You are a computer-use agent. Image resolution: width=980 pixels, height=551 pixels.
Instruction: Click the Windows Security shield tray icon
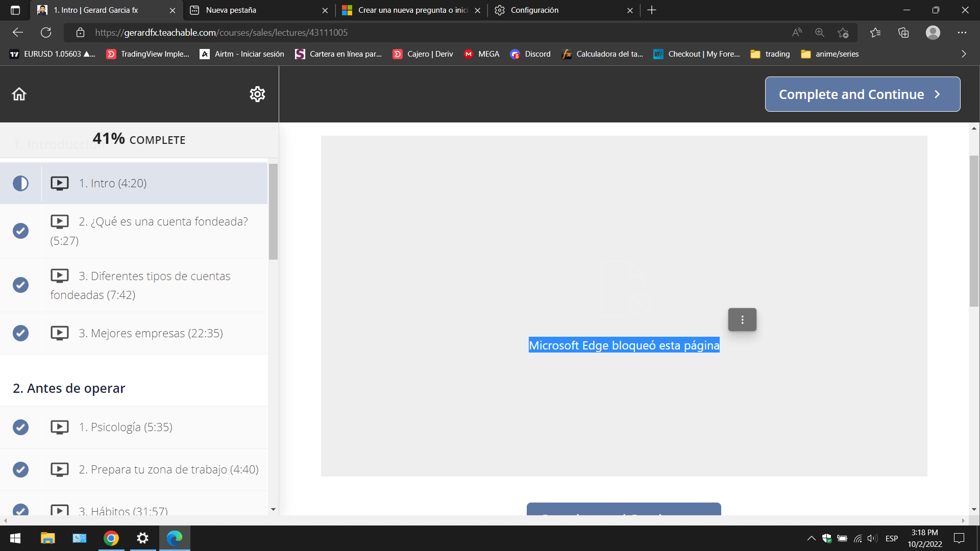827,538
